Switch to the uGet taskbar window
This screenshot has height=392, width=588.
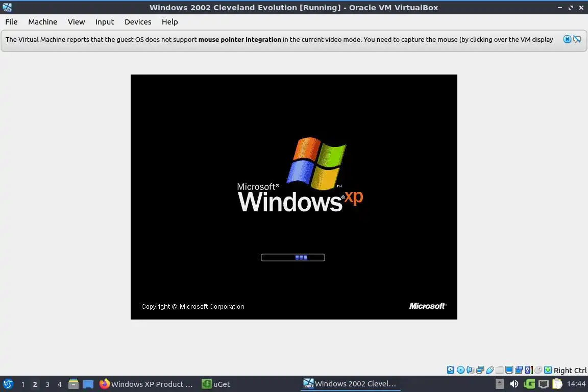point(216,384)
